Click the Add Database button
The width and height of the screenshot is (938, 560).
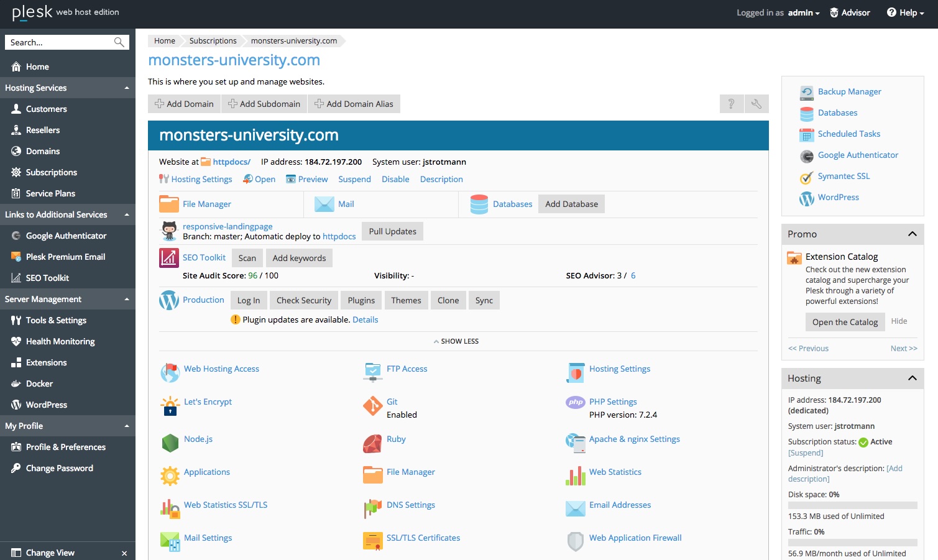571,204
